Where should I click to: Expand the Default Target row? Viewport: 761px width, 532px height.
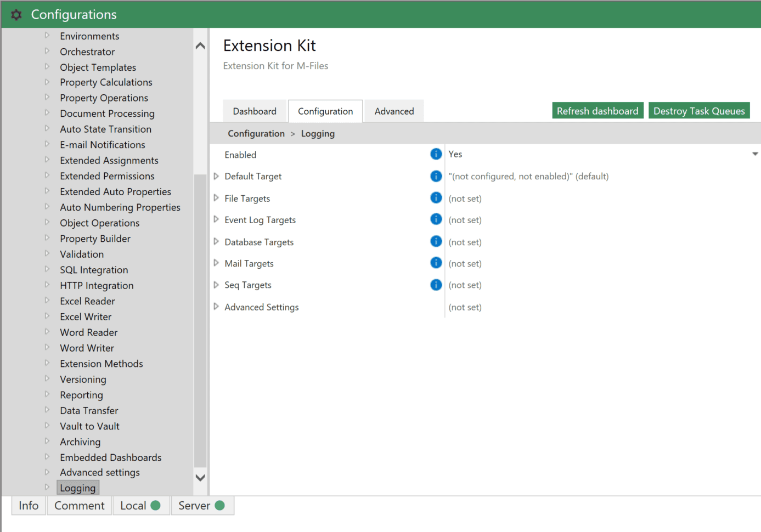(216, 176)
